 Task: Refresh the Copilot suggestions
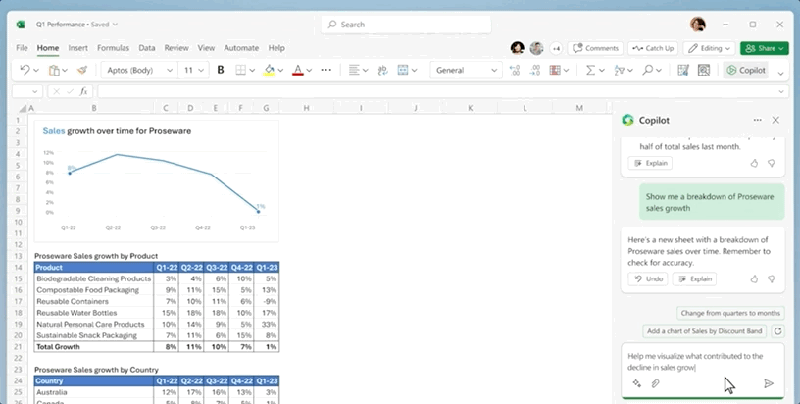click(x=779, y=331)
